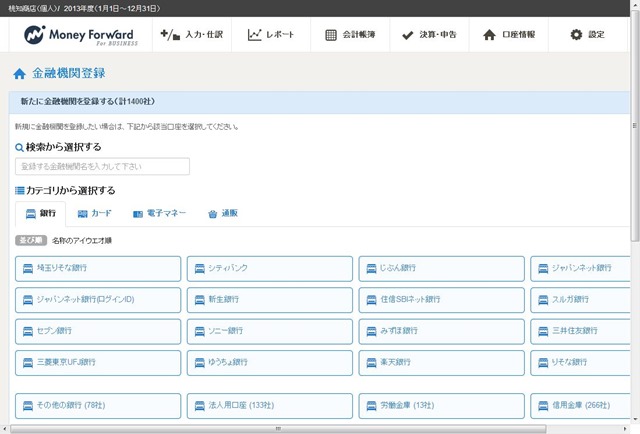Image resolution: width=640 pixels, height=434 pixels.
Task: Select みずほ銀行
Action: (x=442, y=332)
